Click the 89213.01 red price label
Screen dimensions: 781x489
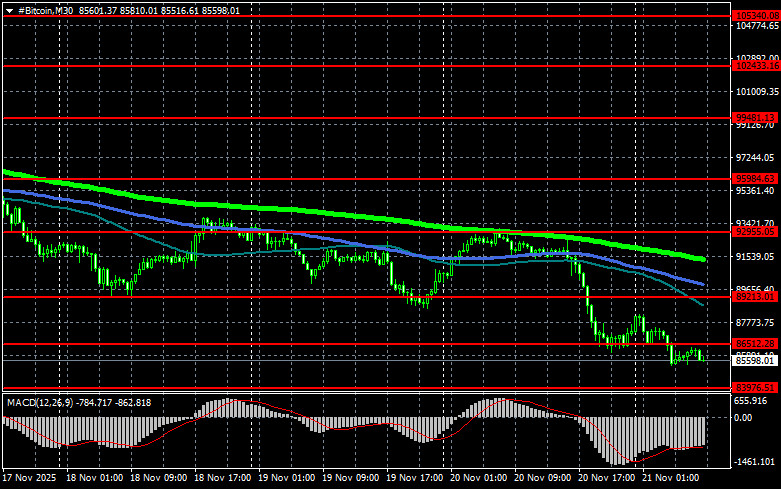coord(755,297)
